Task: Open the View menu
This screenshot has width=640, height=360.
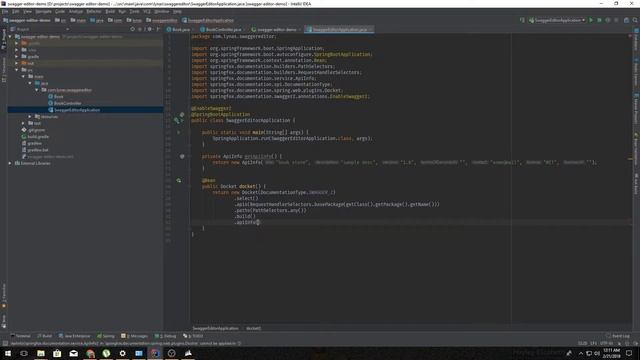Action: pyautogui.click(x=27, y=11)
